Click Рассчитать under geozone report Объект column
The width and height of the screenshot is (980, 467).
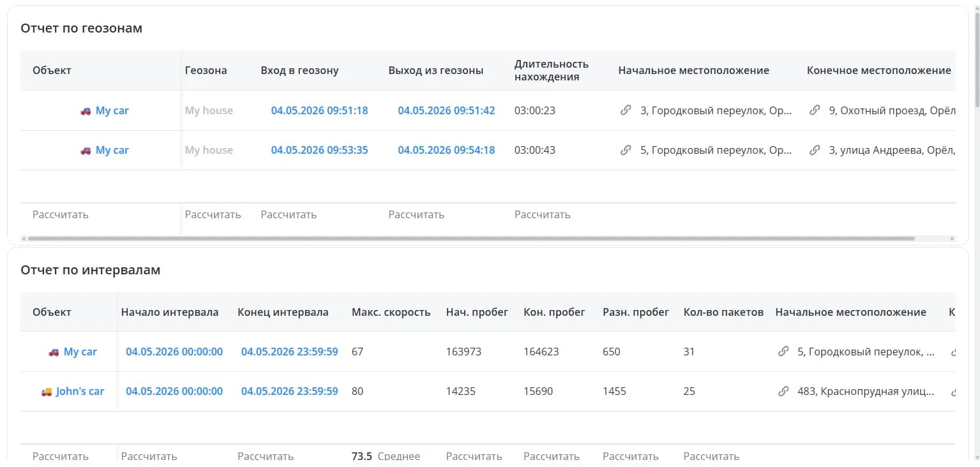pyautogui.click(x=61, y=214)
